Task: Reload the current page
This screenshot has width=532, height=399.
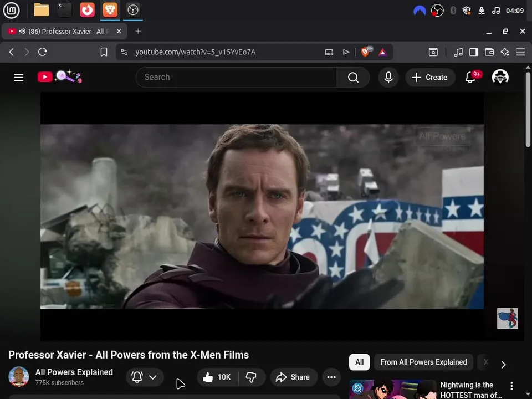Action: coord(43,52)
